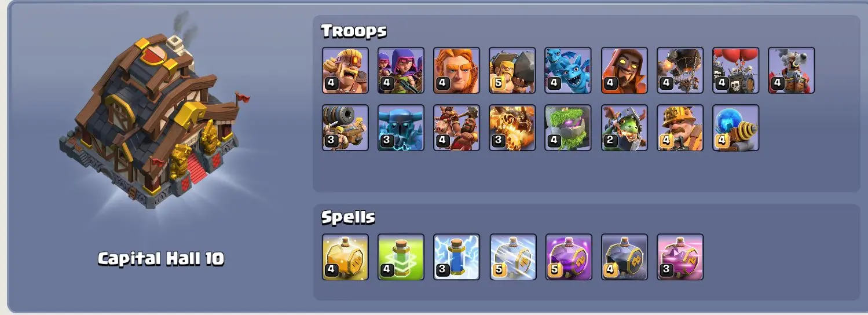Select the golden Healing Spell icon
Viewport: 868px width, 315px height.
345,257
